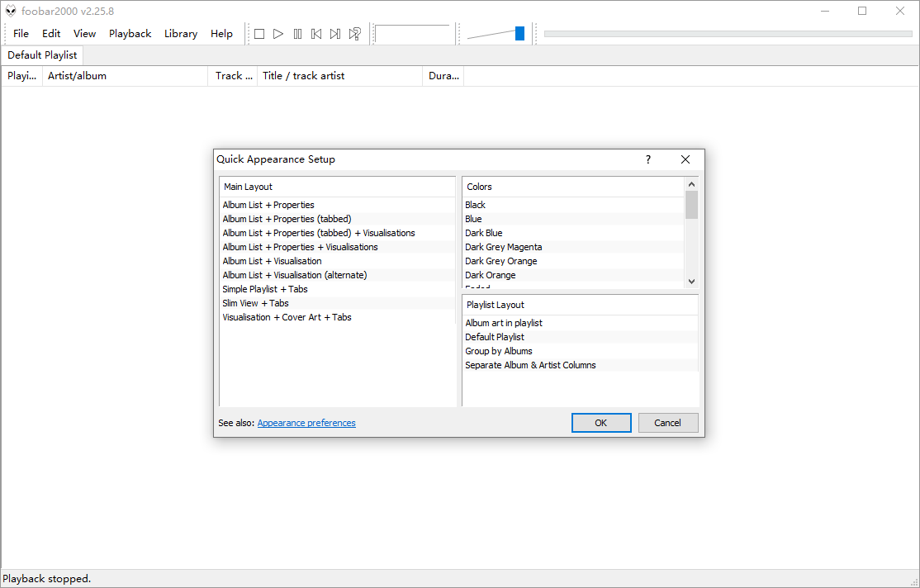Click the foobar2000 logo in the title bar
Screen dimensions: 920x588
pyautogui.click(x=11, y=11)
